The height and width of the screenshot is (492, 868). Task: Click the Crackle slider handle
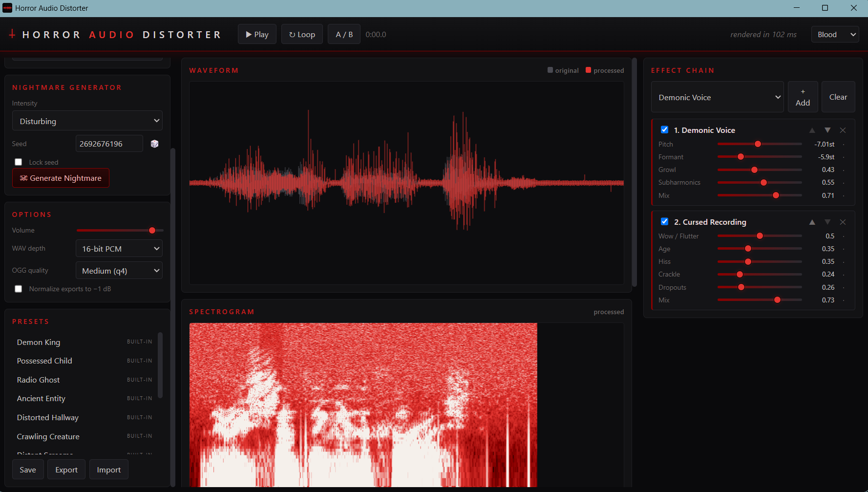740,274
